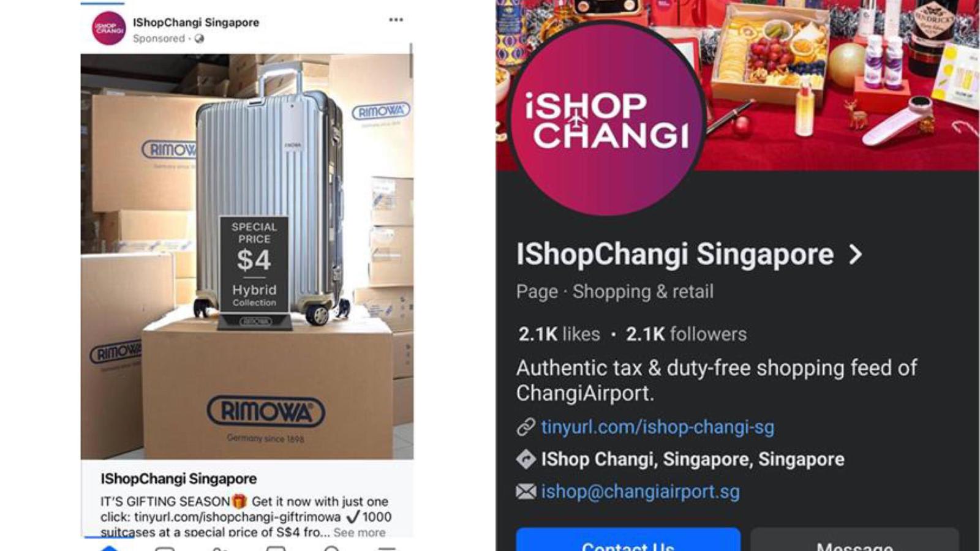Click the 2.1K followers count
This screenshot has width=980, height=551.
click(686, 334)
